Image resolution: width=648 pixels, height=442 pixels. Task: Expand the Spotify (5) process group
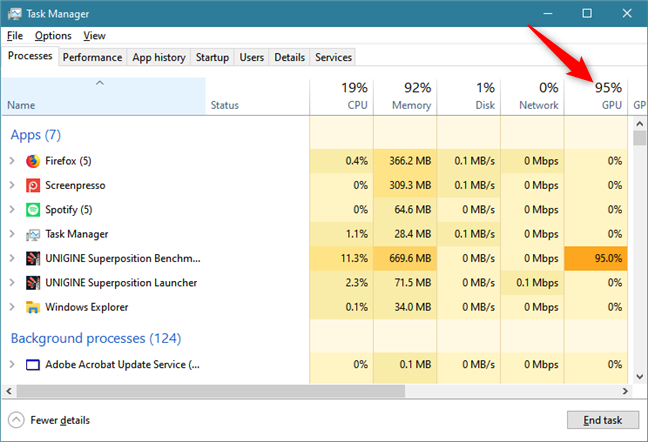pyautogui.click(x=12, y=209)
